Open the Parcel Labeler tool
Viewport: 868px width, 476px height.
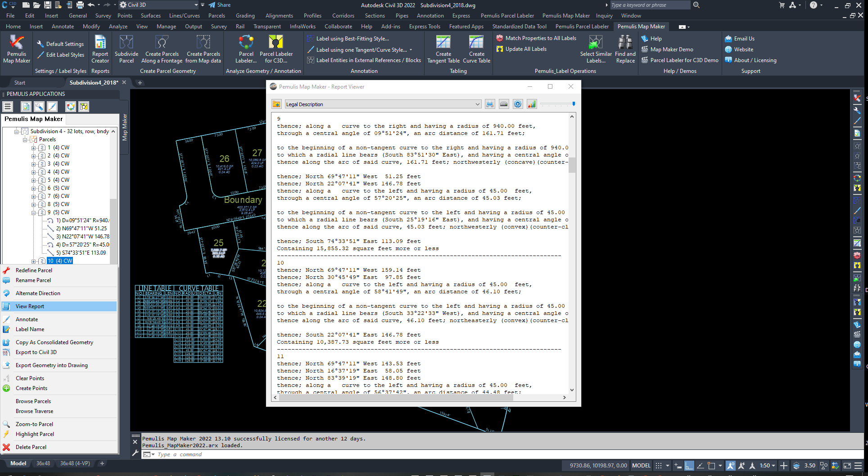click(246, 49)
